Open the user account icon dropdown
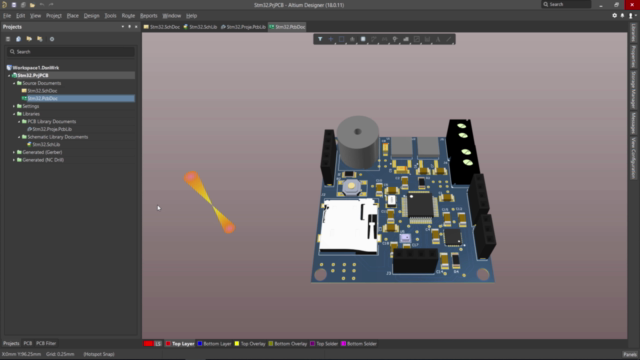Screen dimensions: 640x360 point(632,16)
